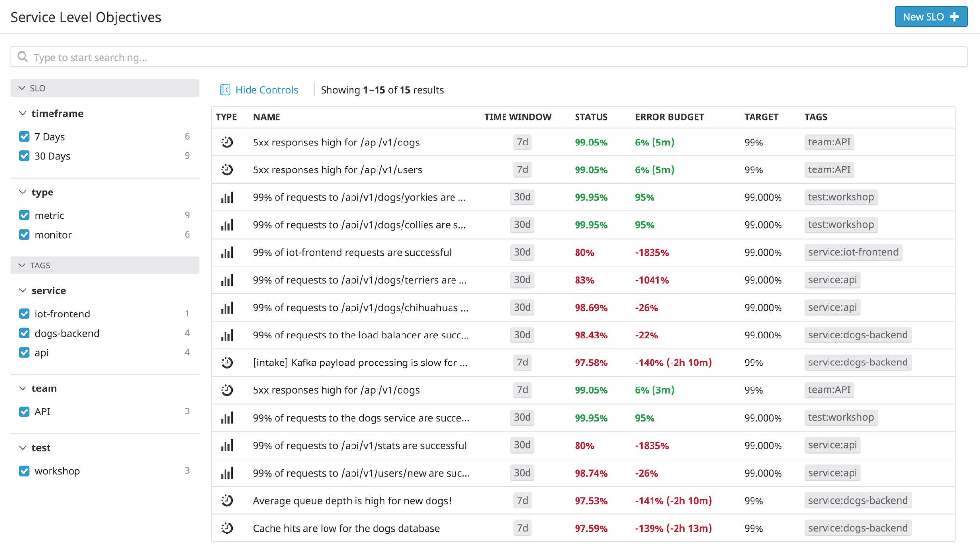Image resolution: width=980 pixels, height=556 pixels.
Task: Click the metric bar-chart icon on the yorkies SLO row
Action: tap(227, 197)
